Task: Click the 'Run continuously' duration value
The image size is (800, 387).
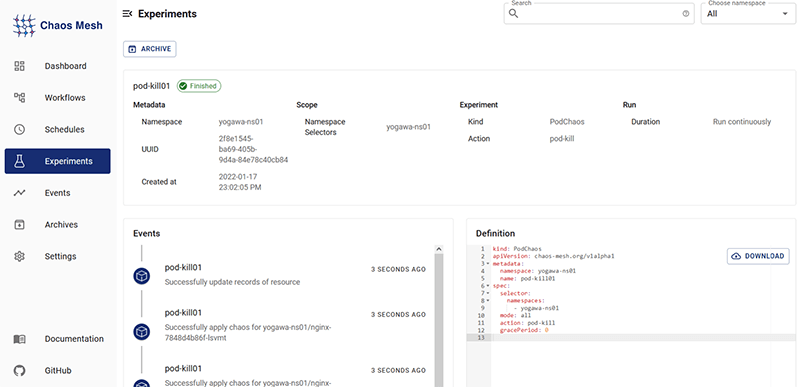Action: [742, 122]
